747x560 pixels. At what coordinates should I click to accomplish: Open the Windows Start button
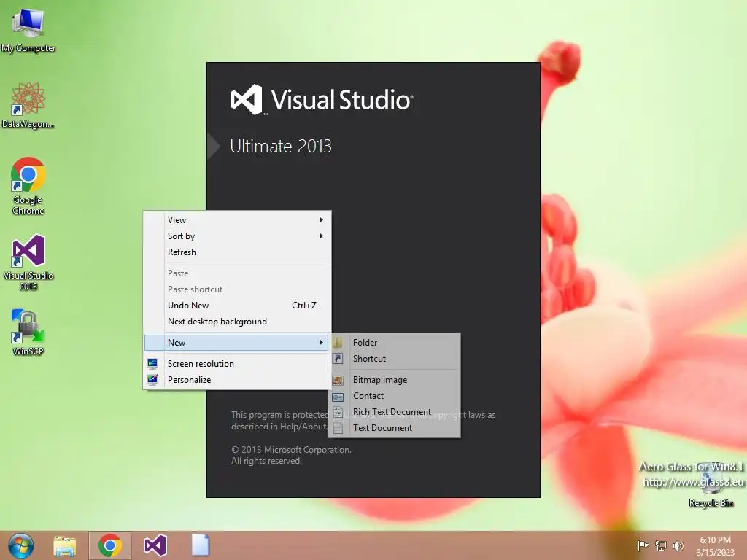click(x=20, y=545)
